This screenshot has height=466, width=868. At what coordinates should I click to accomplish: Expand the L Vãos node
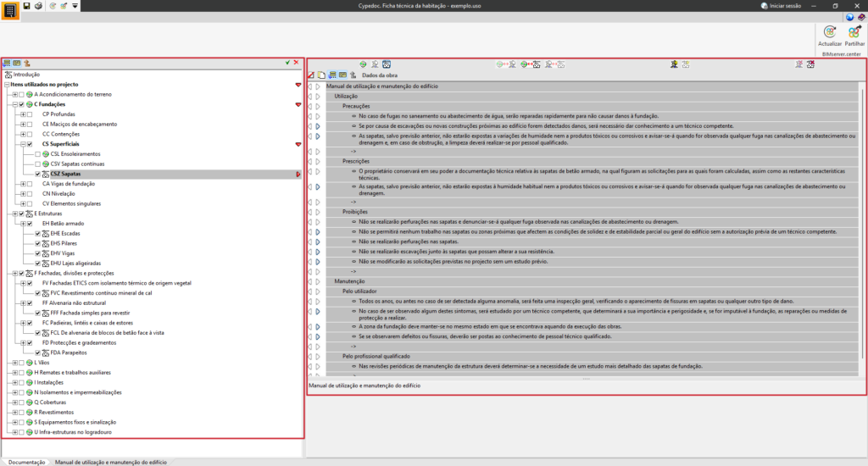tap(15, 363)
